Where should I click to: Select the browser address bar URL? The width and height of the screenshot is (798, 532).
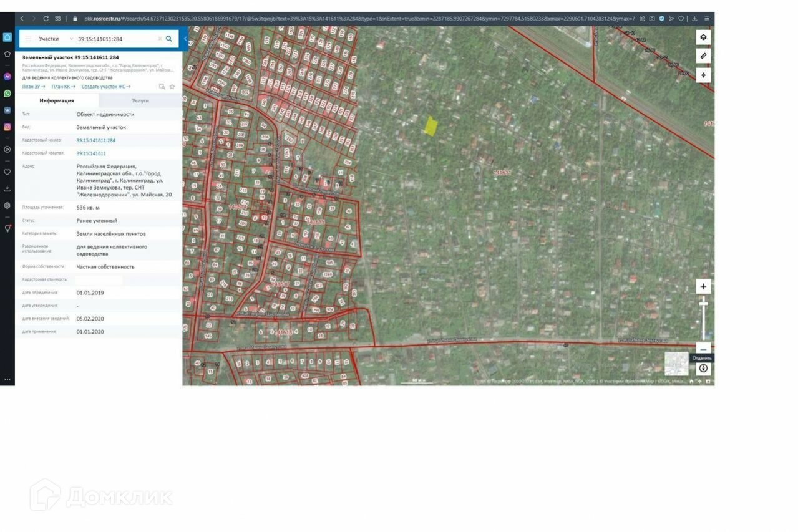pyautogui.click(x=359, y=19)
